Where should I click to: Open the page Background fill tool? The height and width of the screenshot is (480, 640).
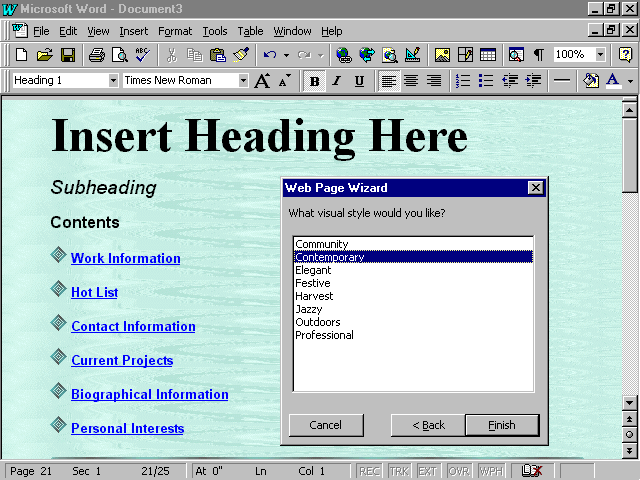click(x=591, y=80)
